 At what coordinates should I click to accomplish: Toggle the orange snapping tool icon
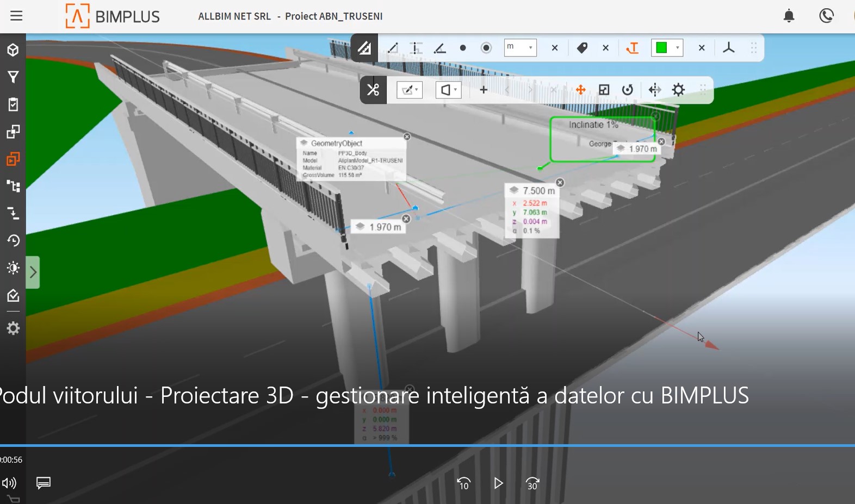pos(632,48)
